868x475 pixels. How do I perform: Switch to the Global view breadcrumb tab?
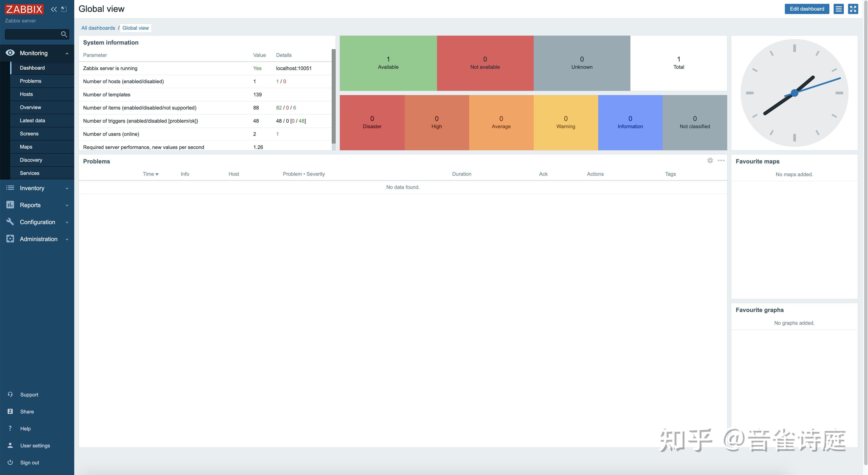tap(136, 28)
